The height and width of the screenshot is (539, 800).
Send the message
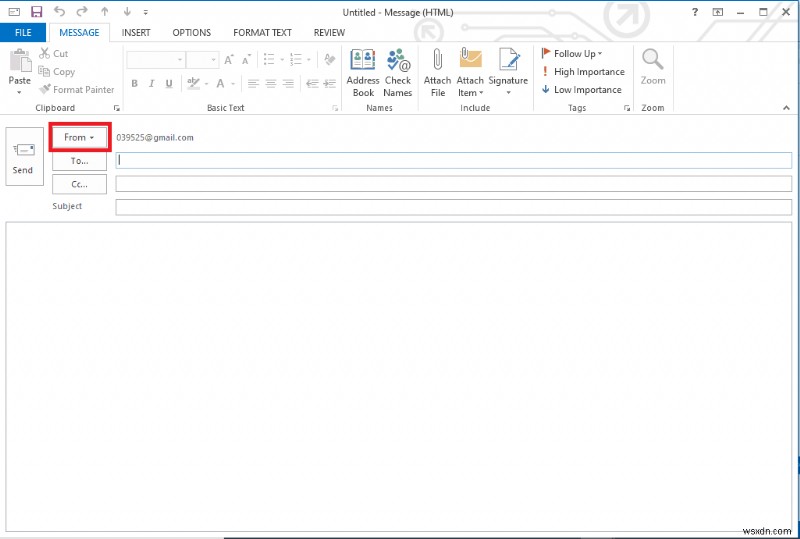24,157
